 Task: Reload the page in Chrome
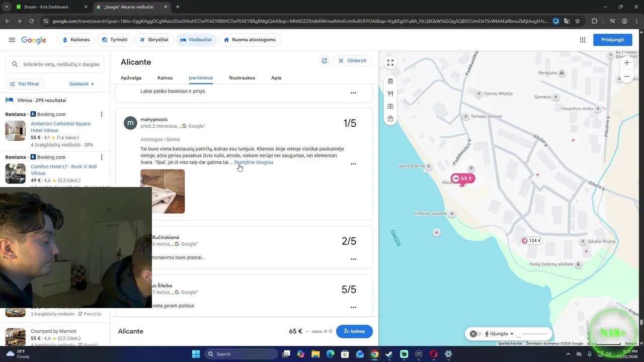click(x=31, y=21)
